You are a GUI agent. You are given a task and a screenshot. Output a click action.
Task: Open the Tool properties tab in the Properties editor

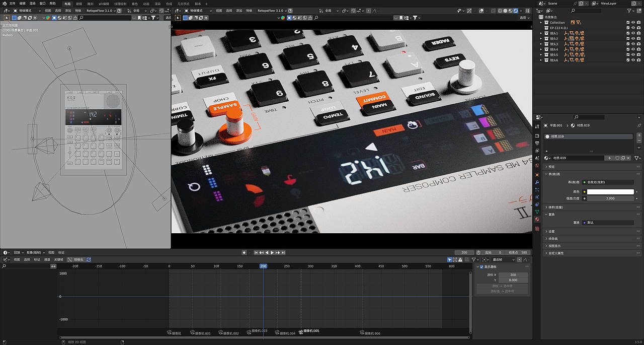point(537,126)
